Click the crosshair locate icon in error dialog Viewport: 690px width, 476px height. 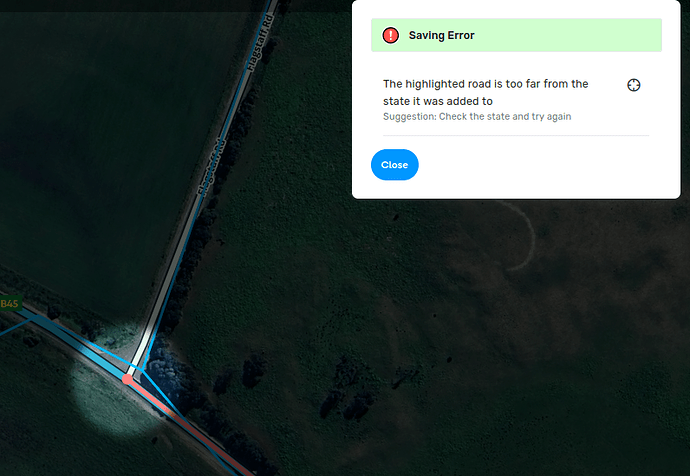(633, 85)
